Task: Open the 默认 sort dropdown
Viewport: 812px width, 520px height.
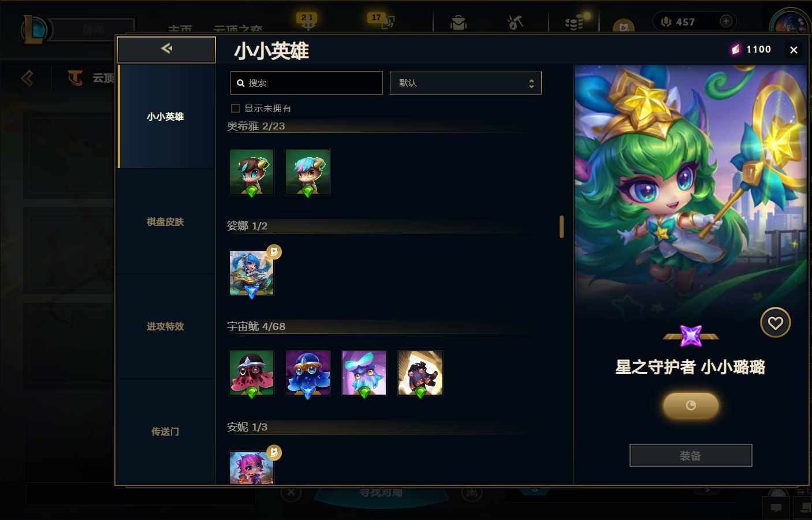Action: pos(465,83)
